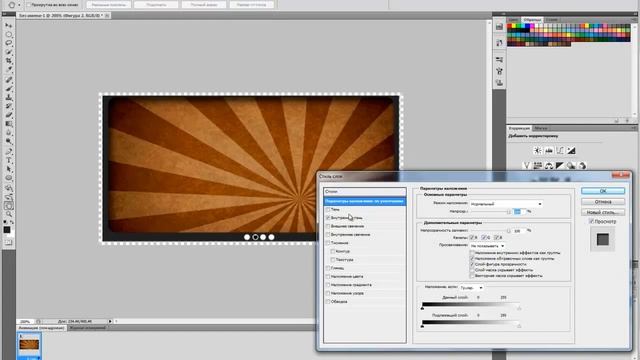The height and width of the screenshot is (360, 640).
Task: Enable the Глянец (Satin) checkbox
Action: point(328,268)
